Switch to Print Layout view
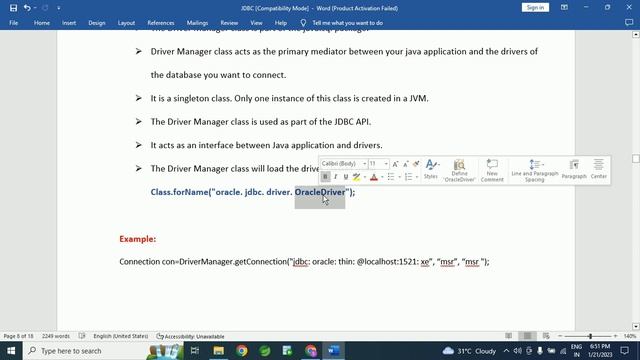640x360 pixels. point(527,336)
